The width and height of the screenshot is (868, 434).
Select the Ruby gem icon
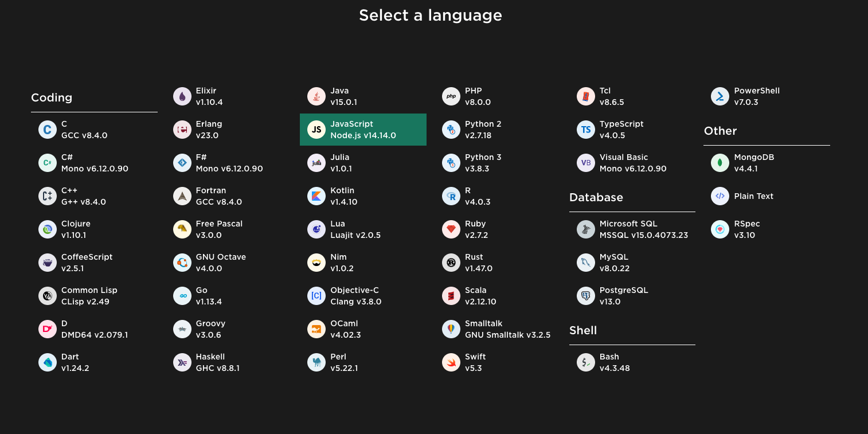[x=451, y=229]
